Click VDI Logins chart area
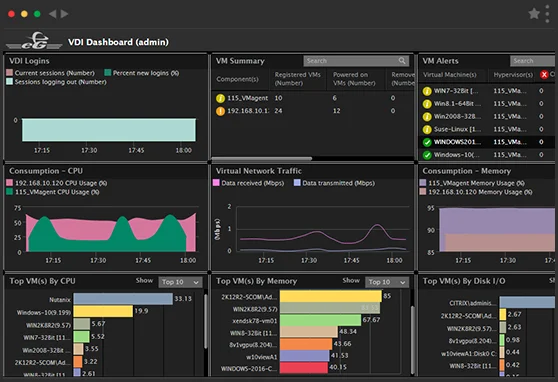Image resolution: width=558 pixels, height=382 pixels. pos(109,130)
